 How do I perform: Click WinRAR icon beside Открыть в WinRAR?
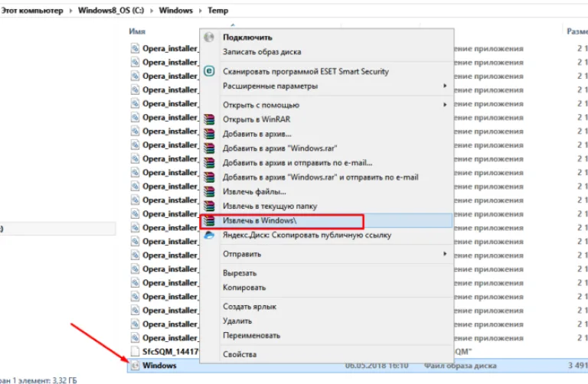[209, 119]
